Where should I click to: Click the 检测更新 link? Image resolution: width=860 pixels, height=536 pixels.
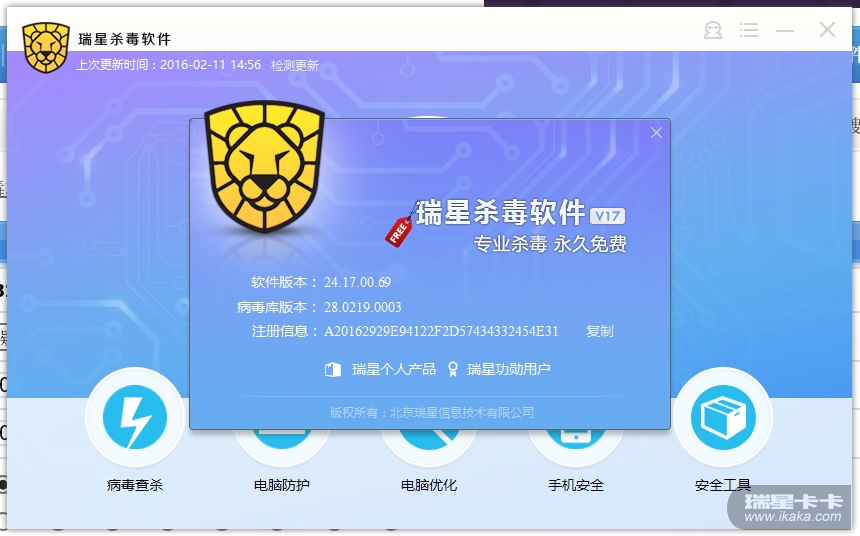pos(295,65)
